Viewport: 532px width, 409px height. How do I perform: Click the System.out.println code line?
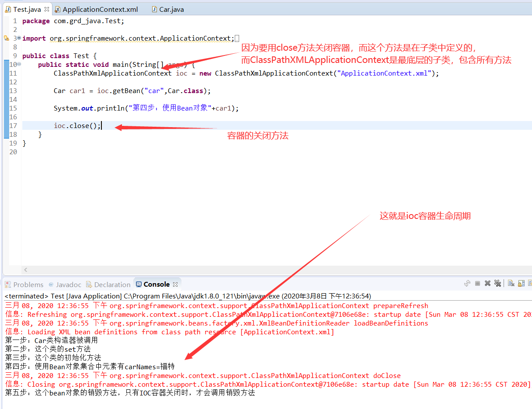tap(146, 108)
